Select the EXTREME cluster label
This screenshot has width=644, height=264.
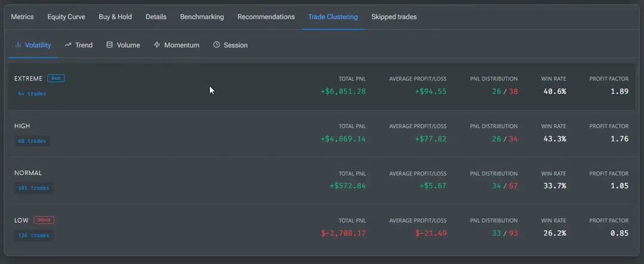click(x=29, y=78)
